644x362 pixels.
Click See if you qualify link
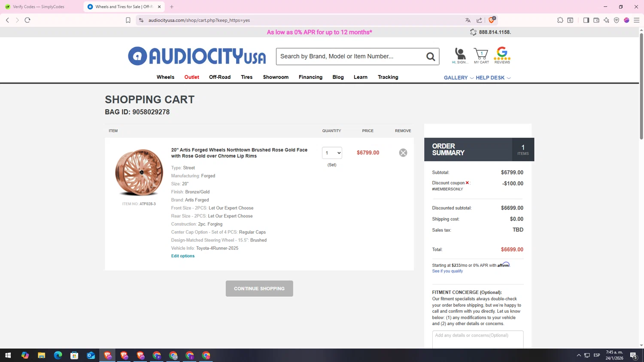(x=447, y=271)
